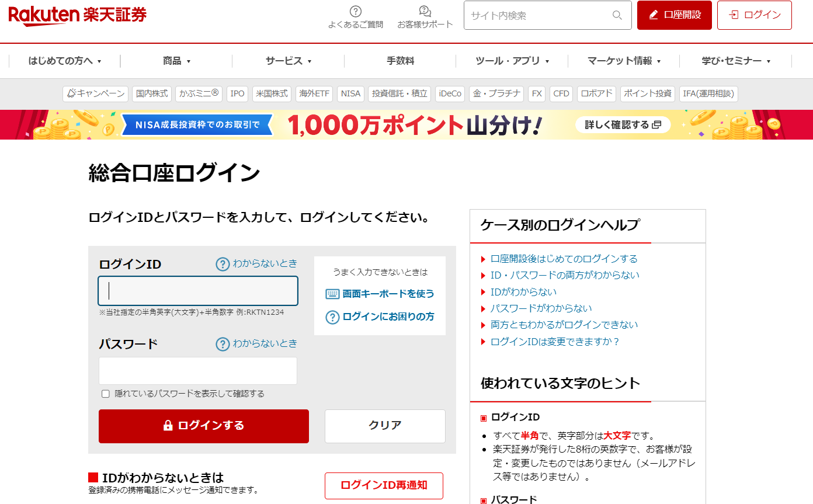Select the 投資信託・積立 shortcut tag

point(399,93)
